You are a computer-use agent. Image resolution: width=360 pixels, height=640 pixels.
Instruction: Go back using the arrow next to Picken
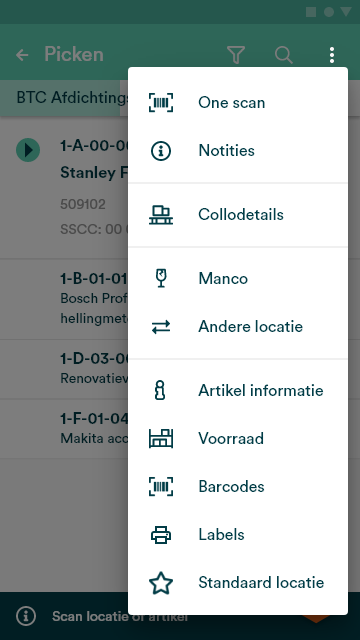point(22,55)
